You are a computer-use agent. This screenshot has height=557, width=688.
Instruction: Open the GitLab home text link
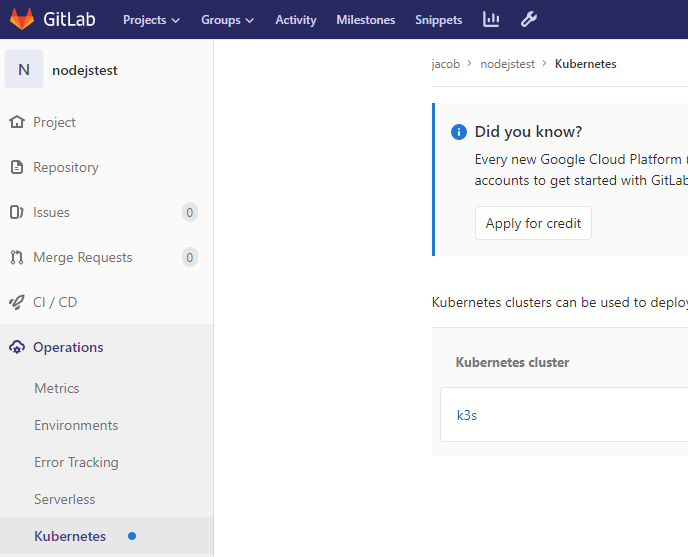tap(69, 20)
